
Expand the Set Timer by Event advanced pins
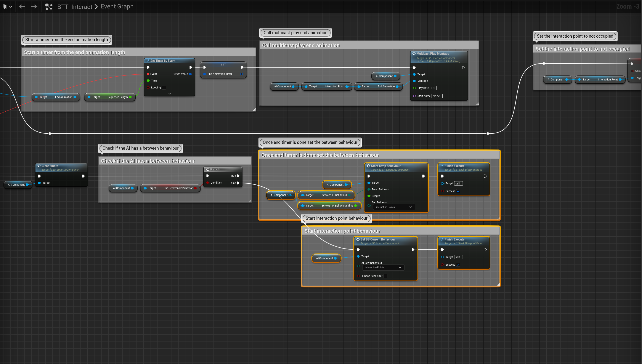coord(170,93)
